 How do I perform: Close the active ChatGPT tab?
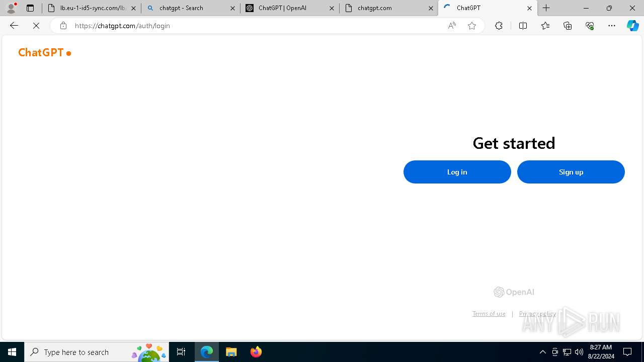click(x=529, y=8)
